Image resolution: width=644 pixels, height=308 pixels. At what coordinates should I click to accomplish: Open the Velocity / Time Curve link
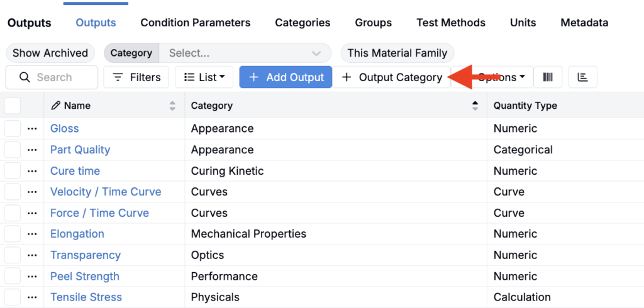coord(106,192)
